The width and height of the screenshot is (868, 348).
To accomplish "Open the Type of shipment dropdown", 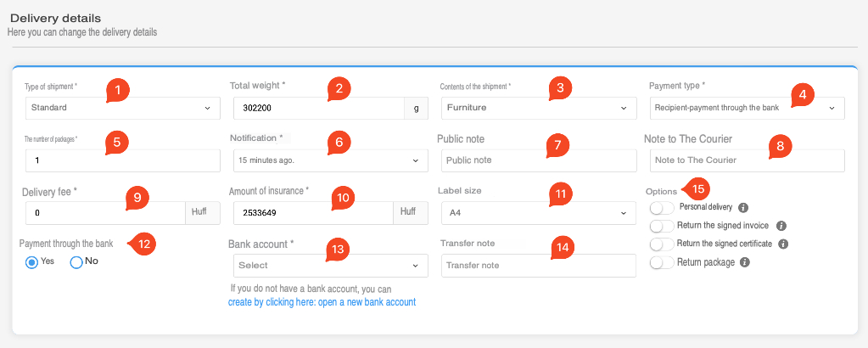I will pos(123,108).
